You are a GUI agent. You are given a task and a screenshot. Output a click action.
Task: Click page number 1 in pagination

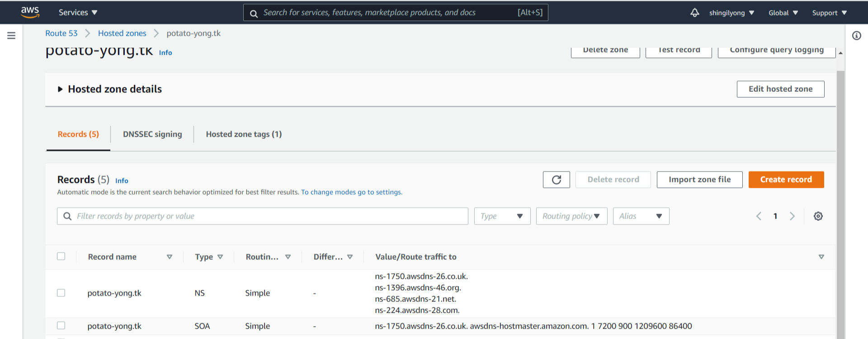(775, 216)
